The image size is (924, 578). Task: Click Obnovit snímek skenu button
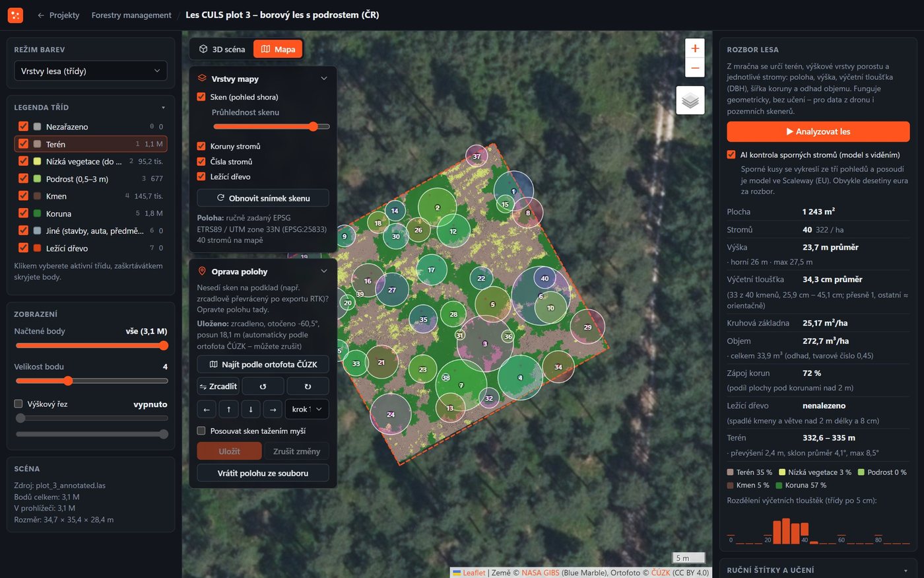point(263,198)
